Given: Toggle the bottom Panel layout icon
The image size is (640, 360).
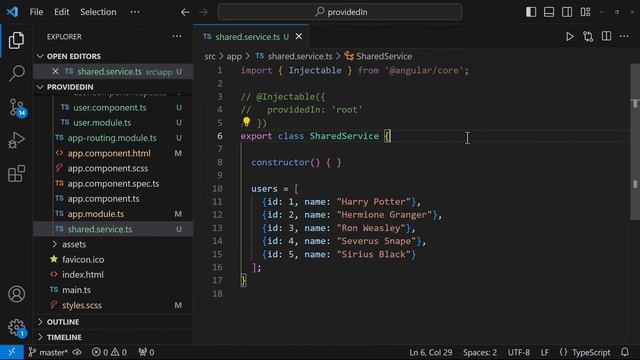Looking at the screenshot, I should click(549, 12).
